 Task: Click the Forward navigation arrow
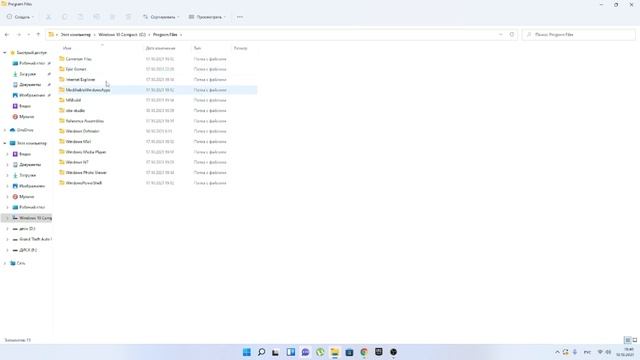pos(19,35)
